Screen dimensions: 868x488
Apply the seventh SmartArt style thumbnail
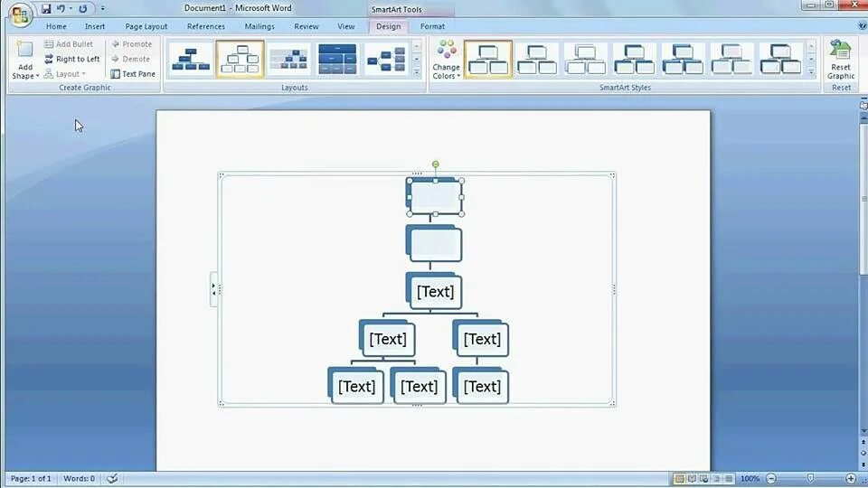click(780, 60)
